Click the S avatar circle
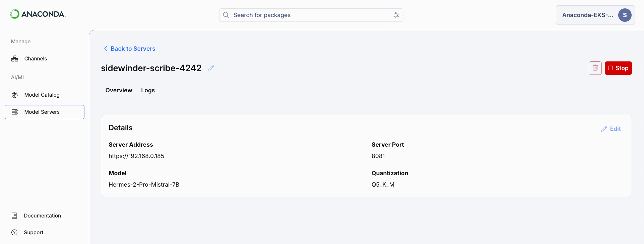The width and height of the screenshot is (644, 244). [x=625, y=15]
